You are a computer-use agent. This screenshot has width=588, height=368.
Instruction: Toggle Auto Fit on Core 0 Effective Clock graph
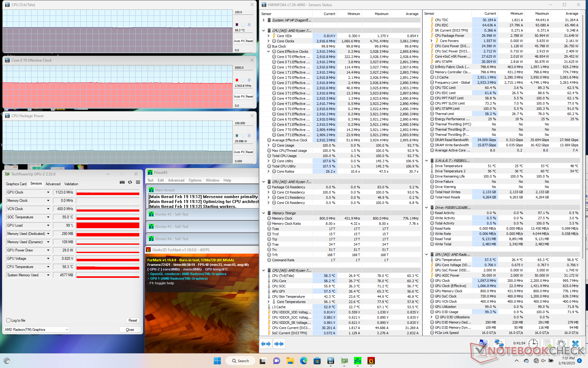tap(239, 96)
